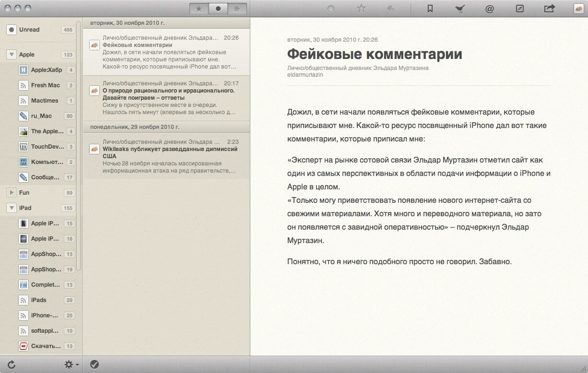Expand the Fun folder
This screenshot has height=373, width=588.
pos(12,192)
